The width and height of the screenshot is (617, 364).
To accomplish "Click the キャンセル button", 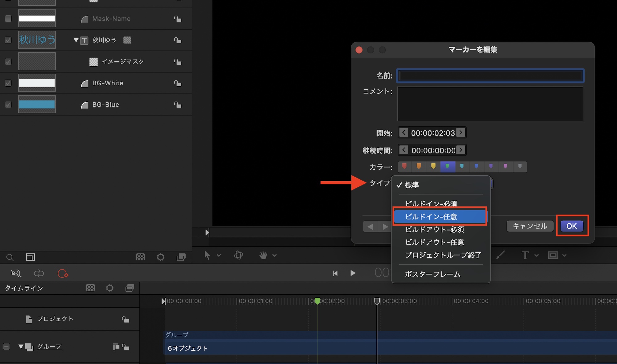I will (x=530, y=226).
